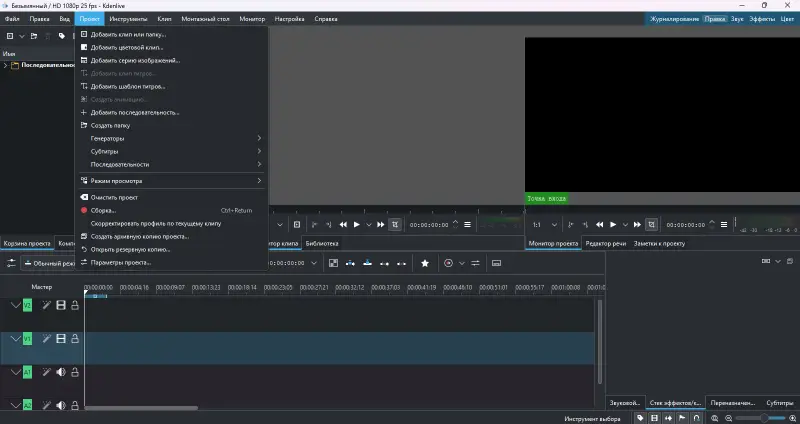This screenshot has width=800, height=424.
Task: Open the 'Последовательности' submenu
Action: point(171,164)
